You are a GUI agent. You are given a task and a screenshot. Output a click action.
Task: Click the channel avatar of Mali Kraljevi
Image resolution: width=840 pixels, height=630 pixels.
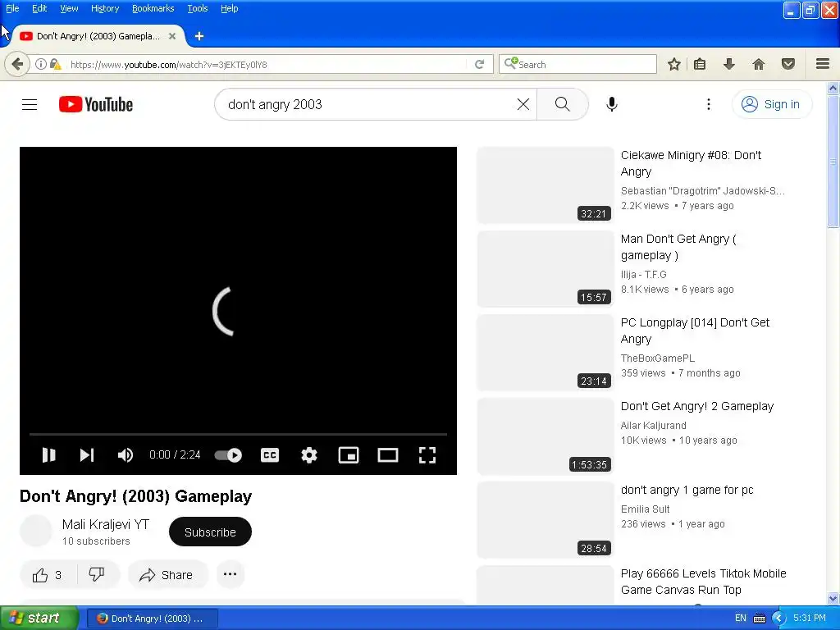[x=36, y=531]
